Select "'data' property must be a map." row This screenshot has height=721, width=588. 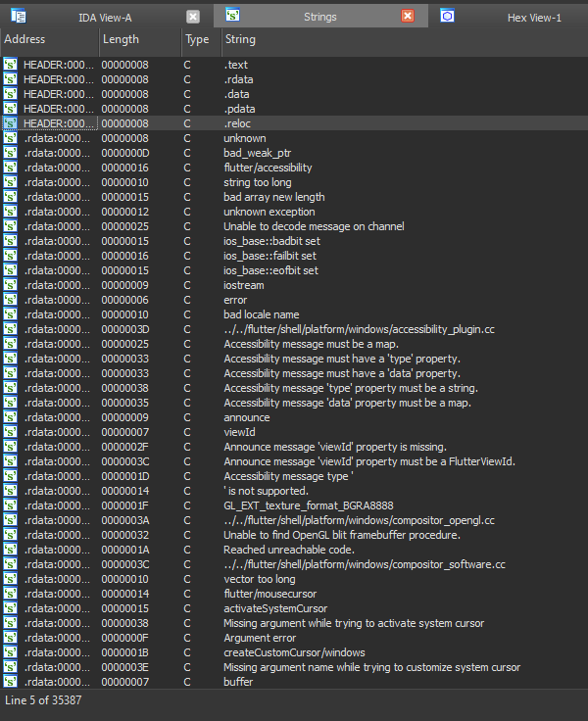(347, 403)
